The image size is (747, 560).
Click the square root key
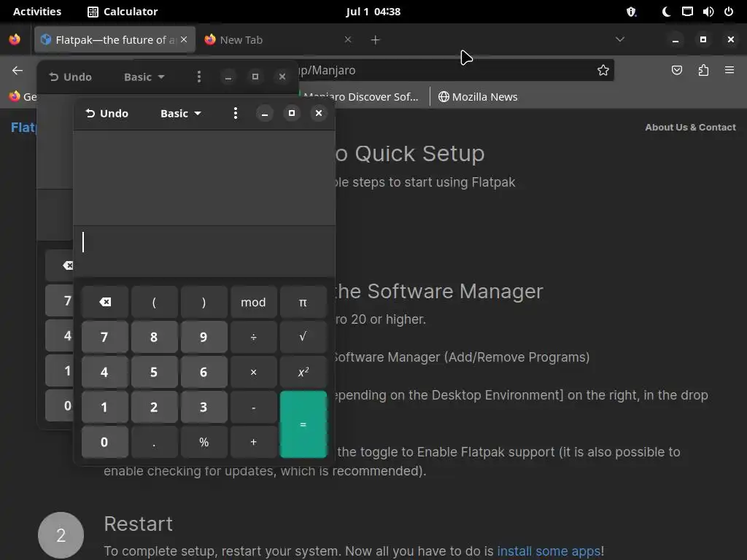(x=303, y=337)
